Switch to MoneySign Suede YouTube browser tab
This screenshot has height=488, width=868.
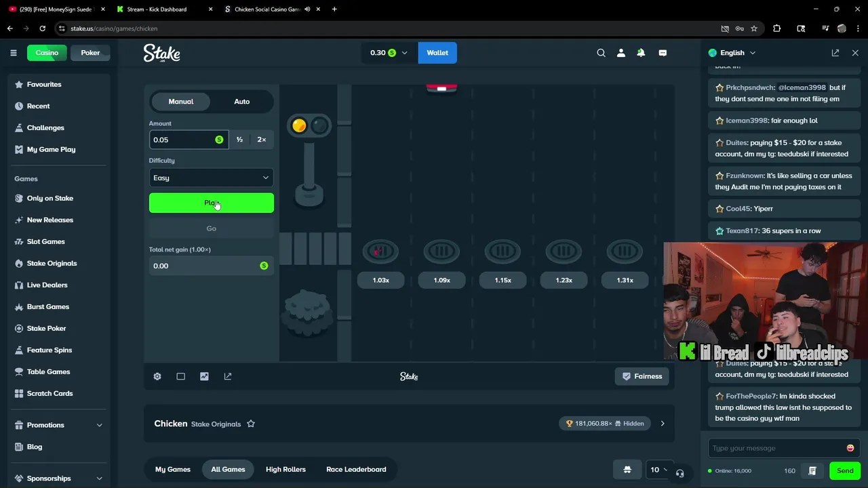[x=57, y=9]
